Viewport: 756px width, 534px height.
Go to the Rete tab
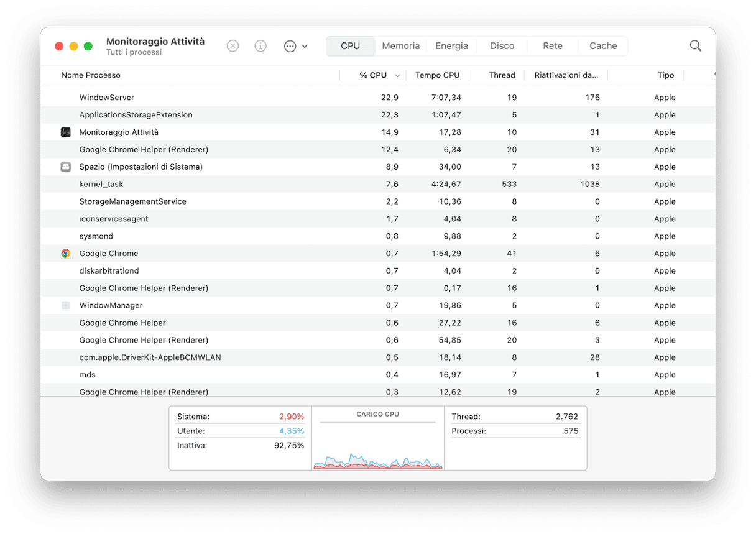click(553, 46)
